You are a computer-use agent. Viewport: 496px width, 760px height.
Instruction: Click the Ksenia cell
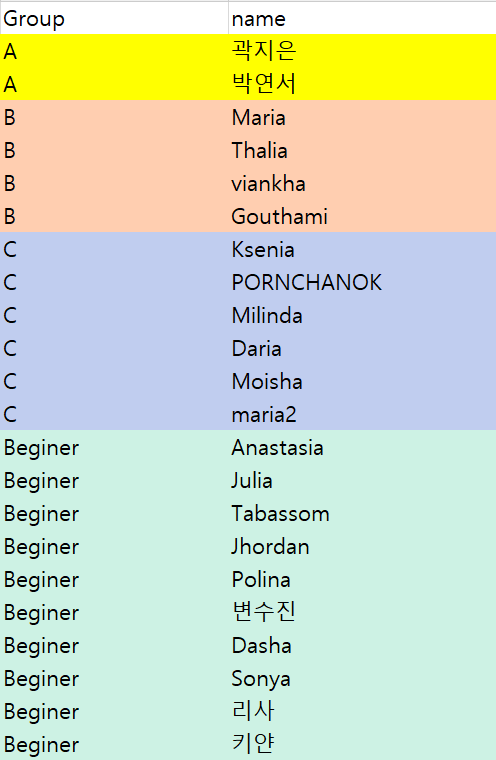click(362, 249)
